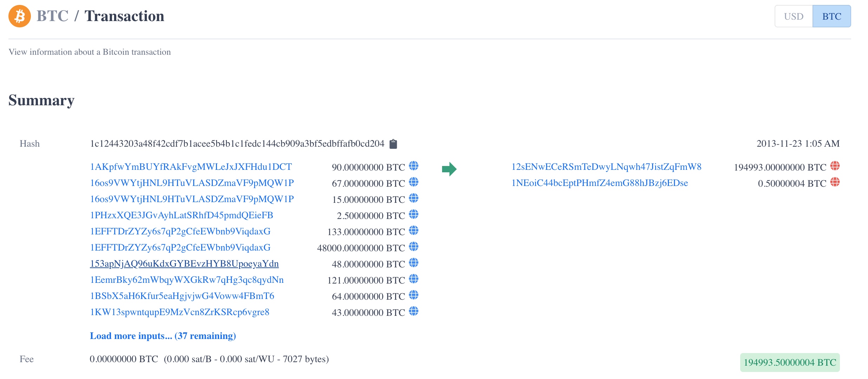Open address 1AKpfwYmBUYfRAkFvgMWLeJxJXFHdu1DCT
Screen dimensions: 868x379
pyautogui.click(x=191, y=167)
